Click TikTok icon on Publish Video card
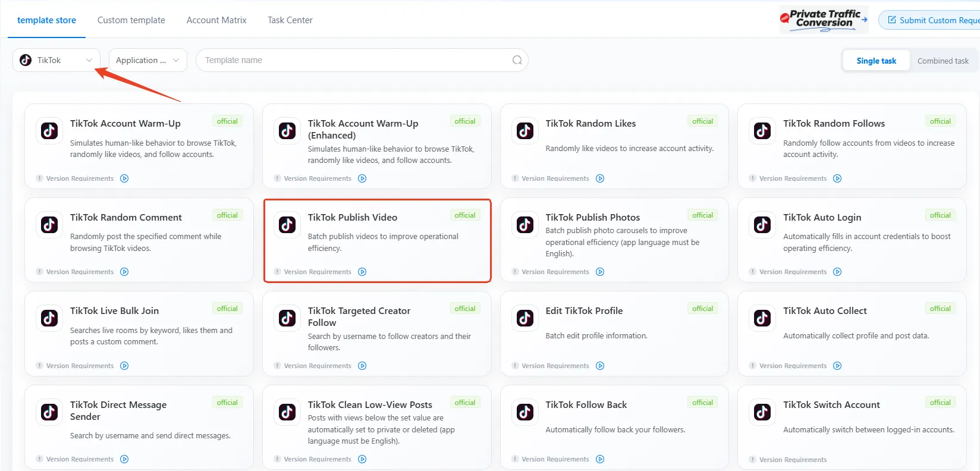Viewport: 980px width, 471px height. coord(287,225)
